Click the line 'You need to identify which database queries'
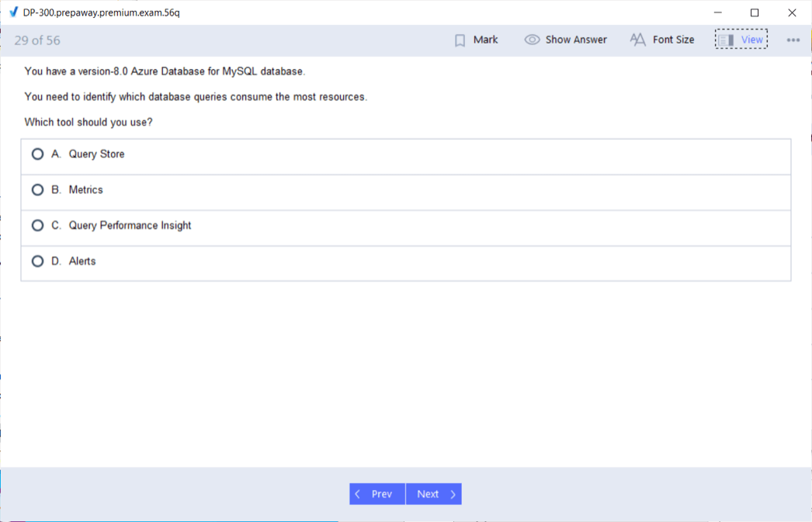 (x=196, y=97)
